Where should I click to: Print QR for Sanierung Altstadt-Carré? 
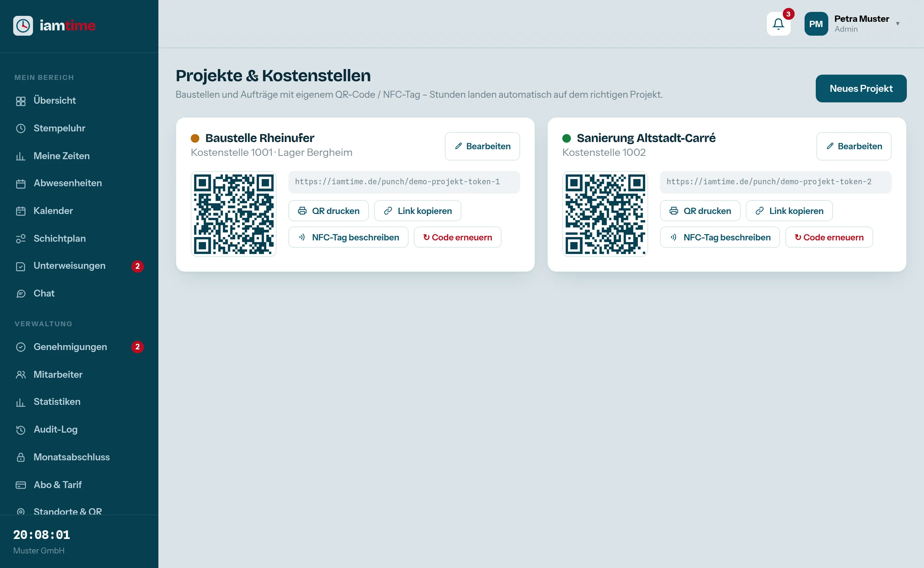(x=700, y=211)
